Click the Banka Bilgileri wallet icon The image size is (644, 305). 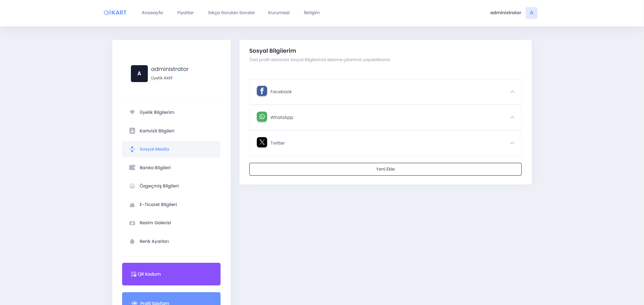pos(132,168)
